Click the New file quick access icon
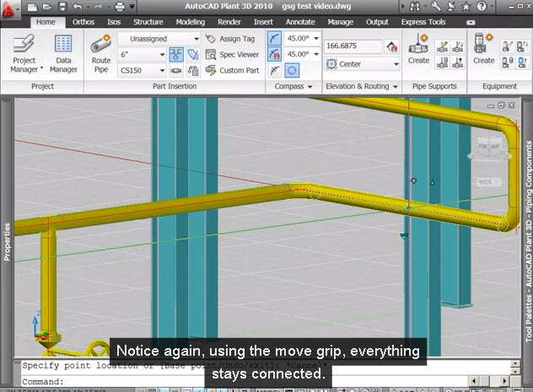Viewport: 533px width, 392px height. coord(32,7)
